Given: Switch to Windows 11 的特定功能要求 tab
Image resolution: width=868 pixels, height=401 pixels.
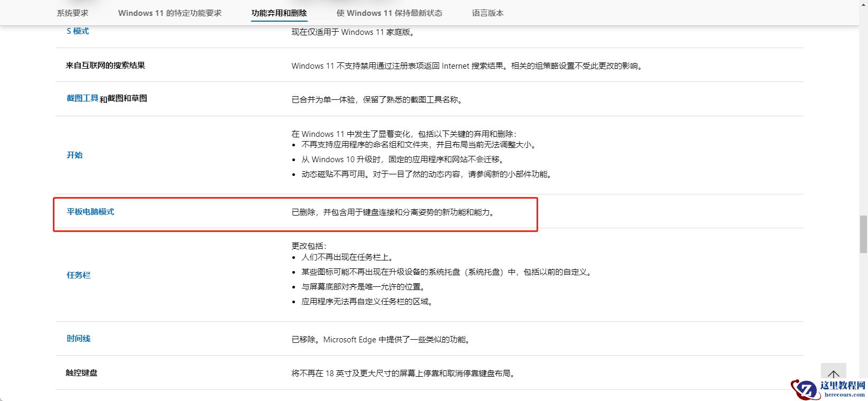Looking at the screenshot, I should 170,13.
